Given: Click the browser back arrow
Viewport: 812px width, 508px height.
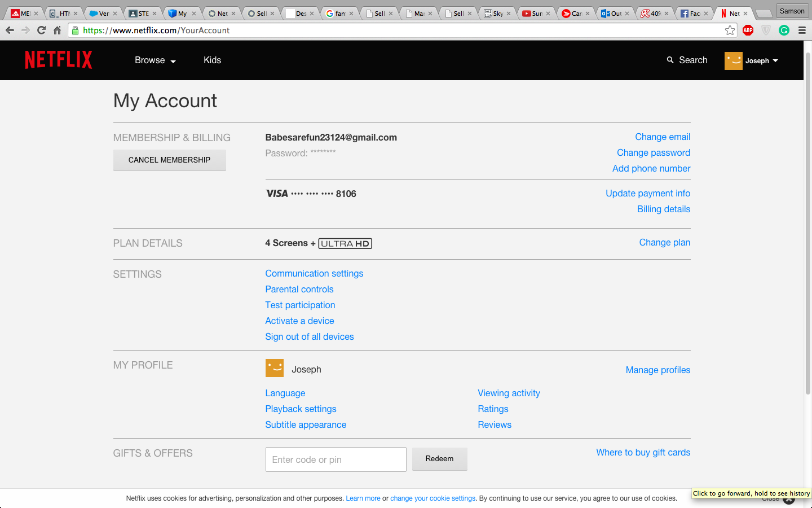Looking at the screenshot, I should [x=10, y=31].
